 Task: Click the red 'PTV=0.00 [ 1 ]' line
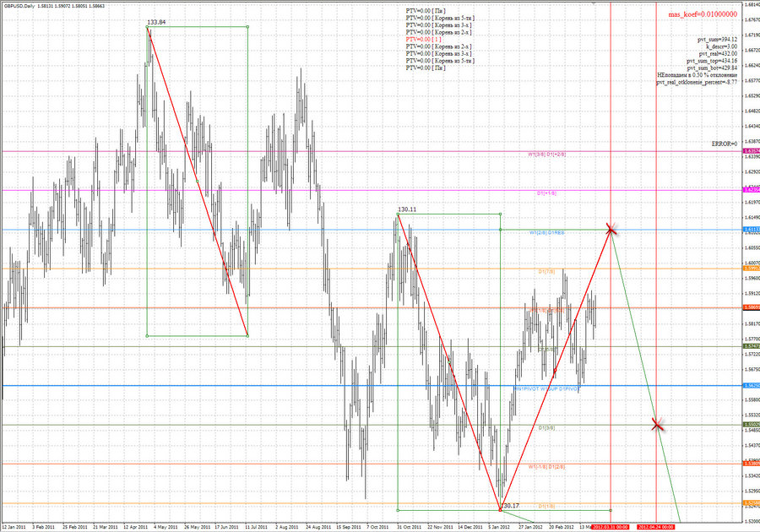[424, 39]
